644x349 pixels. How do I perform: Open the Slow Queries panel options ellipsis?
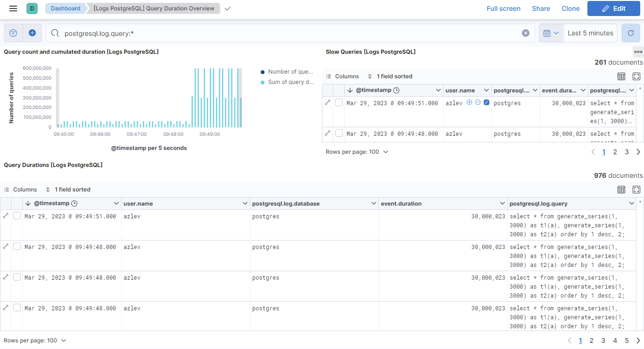coord(638,52)
